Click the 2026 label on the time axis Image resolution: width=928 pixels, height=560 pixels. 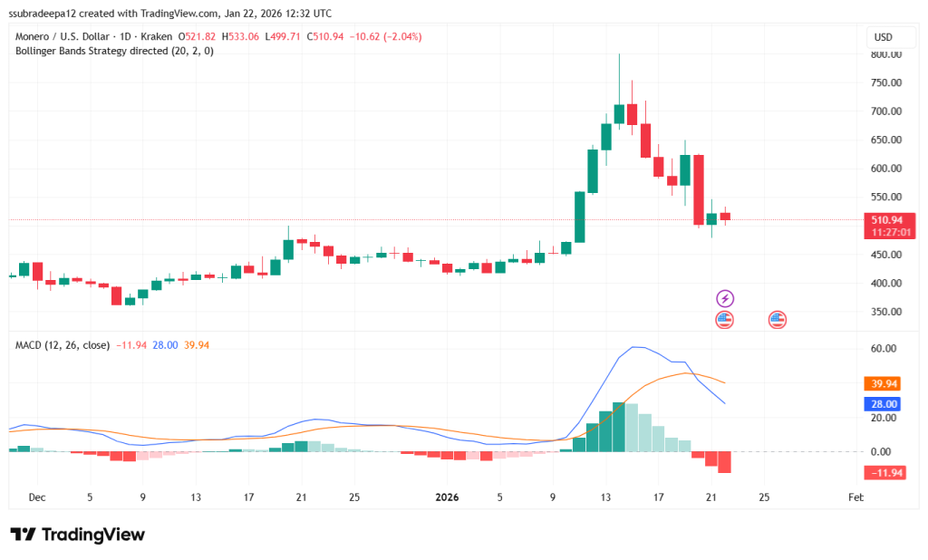point(447,497)
